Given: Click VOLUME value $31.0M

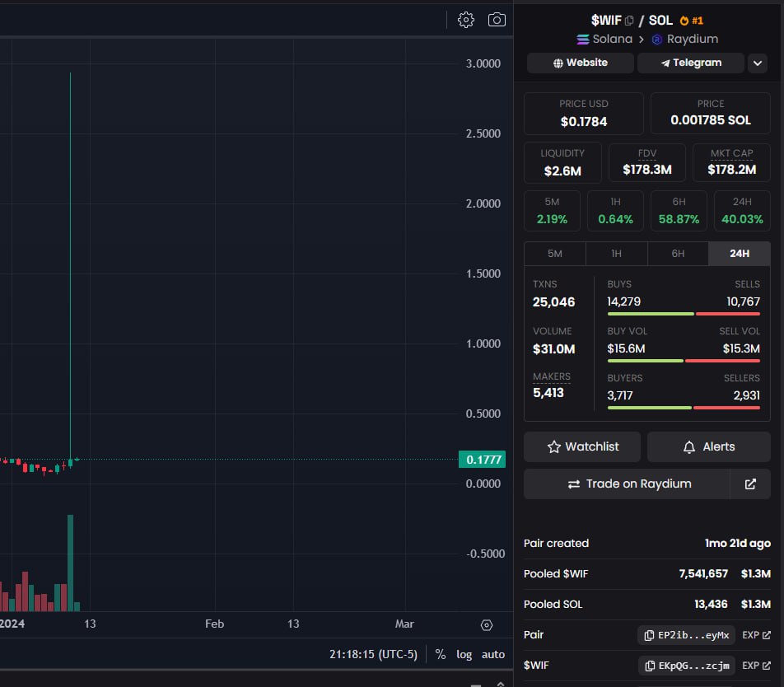Looking at the screenshot, I should [x=553, y=349].
